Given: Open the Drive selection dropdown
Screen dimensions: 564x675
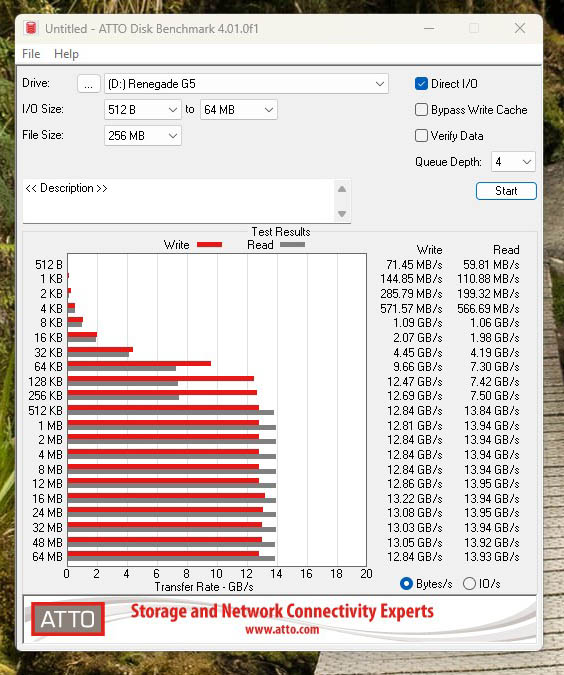Looking at the screenshot, I should point(246,84).
